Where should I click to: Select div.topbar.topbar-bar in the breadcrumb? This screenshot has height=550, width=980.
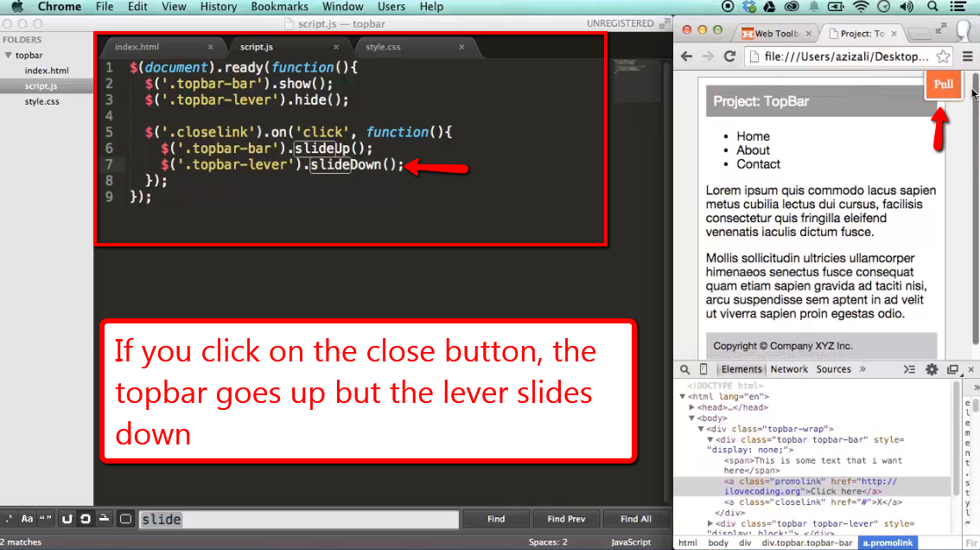(x=806, y=542)
